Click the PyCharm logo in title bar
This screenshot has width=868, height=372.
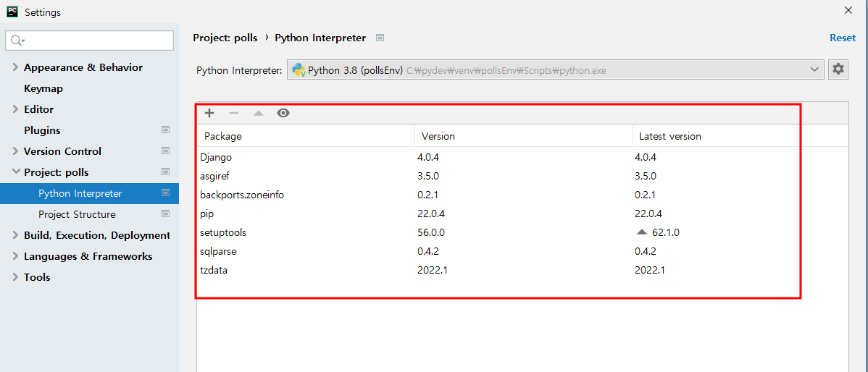pyautogui.click(x=12, y=12)
